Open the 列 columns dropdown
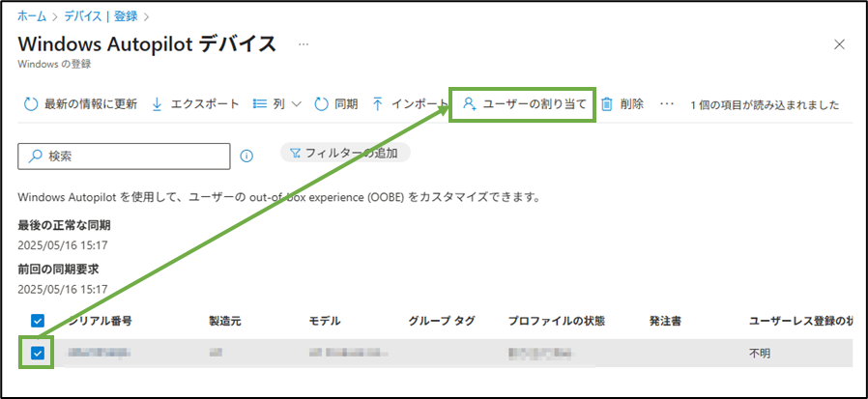 (276, 104)
